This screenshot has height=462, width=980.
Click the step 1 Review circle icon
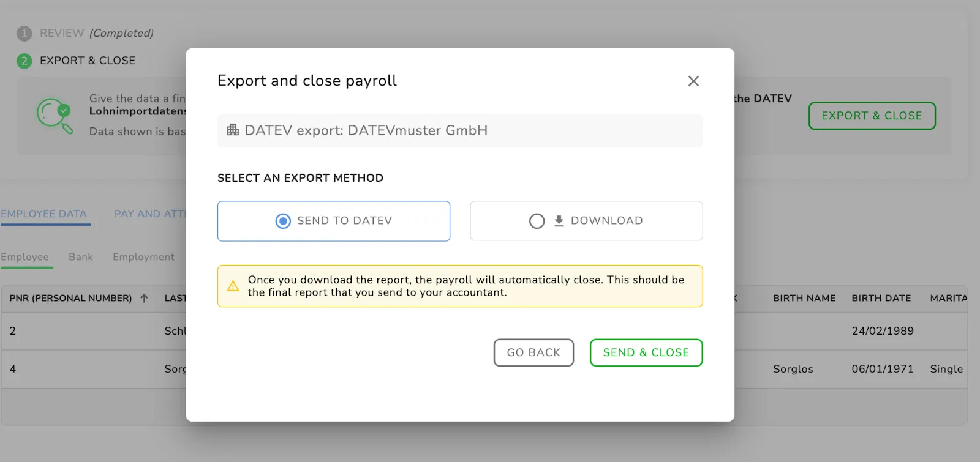pos(24,34)
